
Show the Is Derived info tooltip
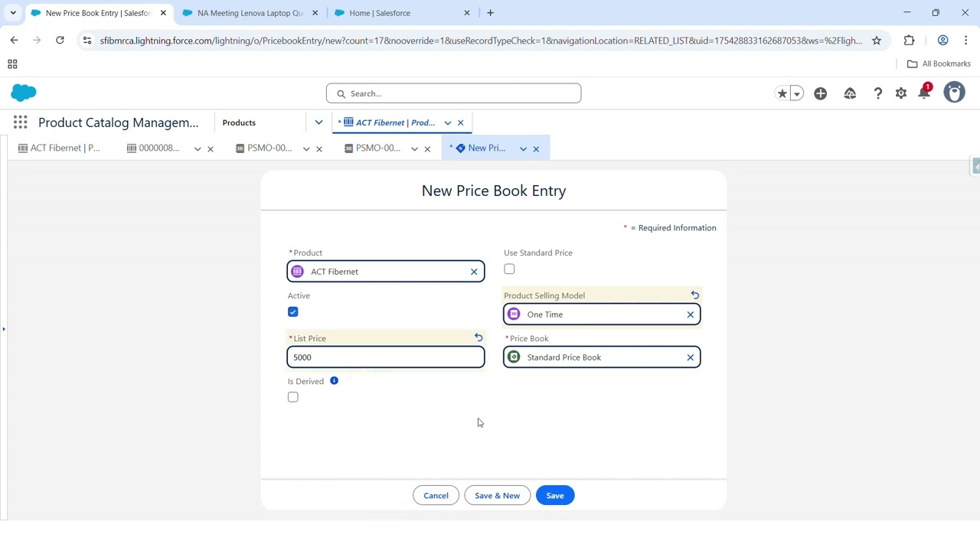(x=334, y=380)
